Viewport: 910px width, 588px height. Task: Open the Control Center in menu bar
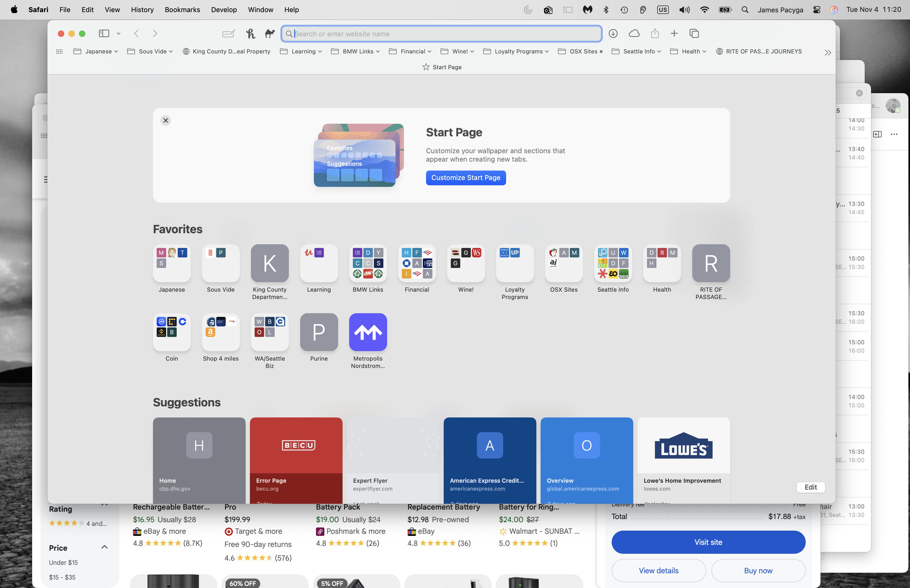(x=817, y=9)
